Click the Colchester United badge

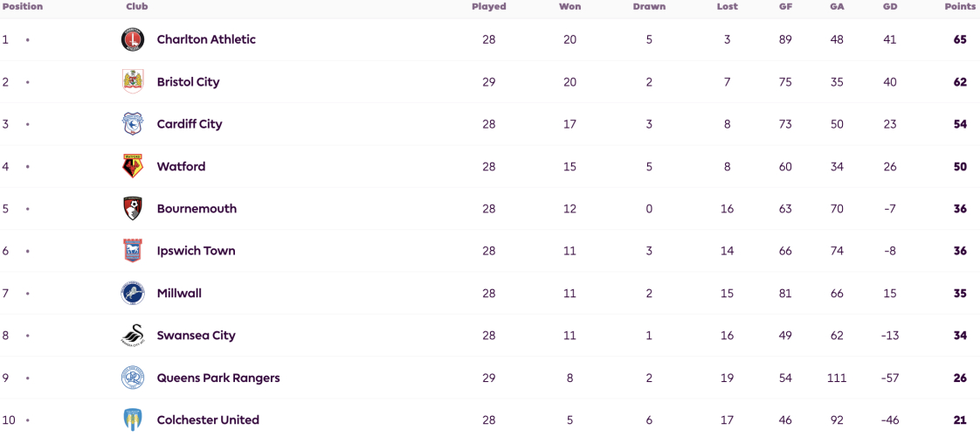pos(133,420)
